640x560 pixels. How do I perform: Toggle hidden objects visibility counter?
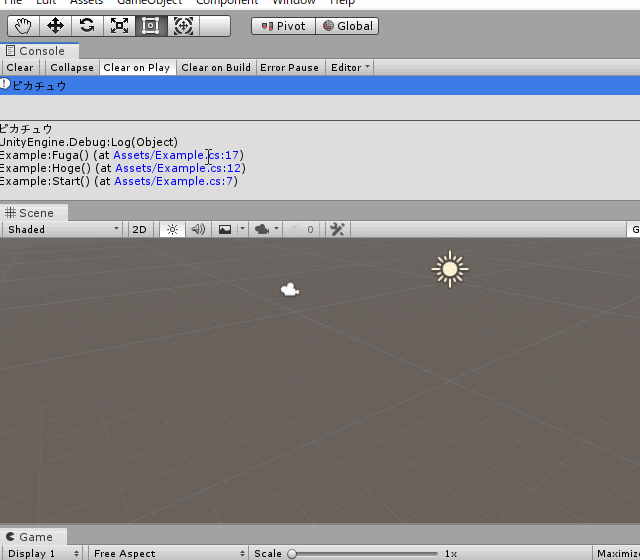click(x=301, y=229)
